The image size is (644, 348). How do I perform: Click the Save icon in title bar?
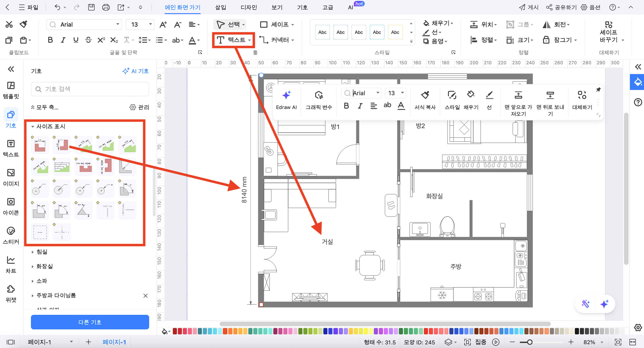(91, 7)
